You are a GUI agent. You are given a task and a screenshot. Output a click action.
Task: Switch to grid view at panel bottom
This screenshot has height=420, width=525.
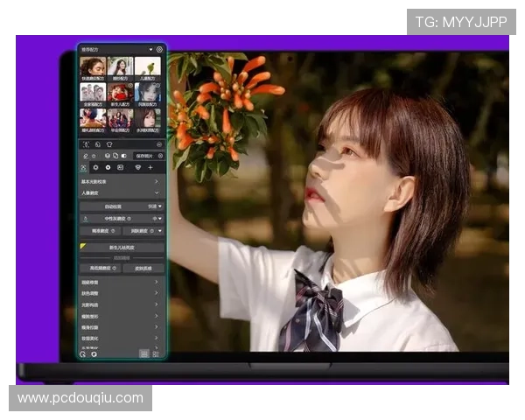pos(143,353)
